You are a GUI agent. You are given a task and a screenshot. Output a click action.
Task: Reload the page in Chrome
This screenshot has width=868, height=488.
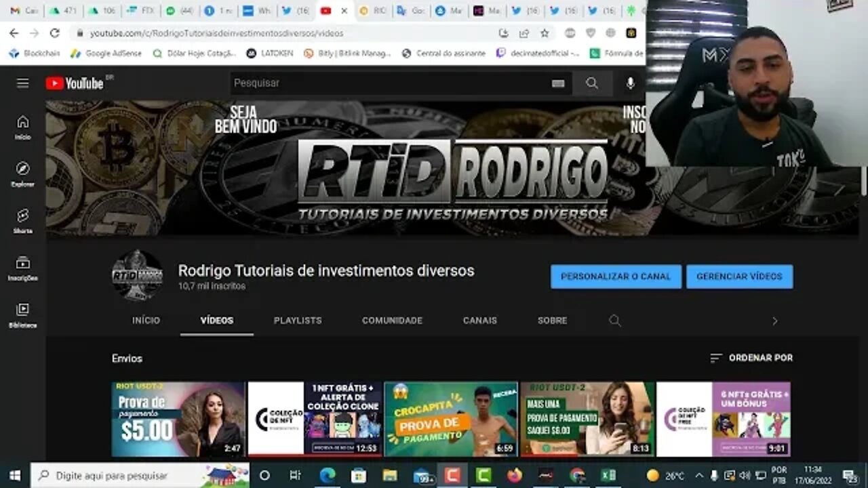55,33
